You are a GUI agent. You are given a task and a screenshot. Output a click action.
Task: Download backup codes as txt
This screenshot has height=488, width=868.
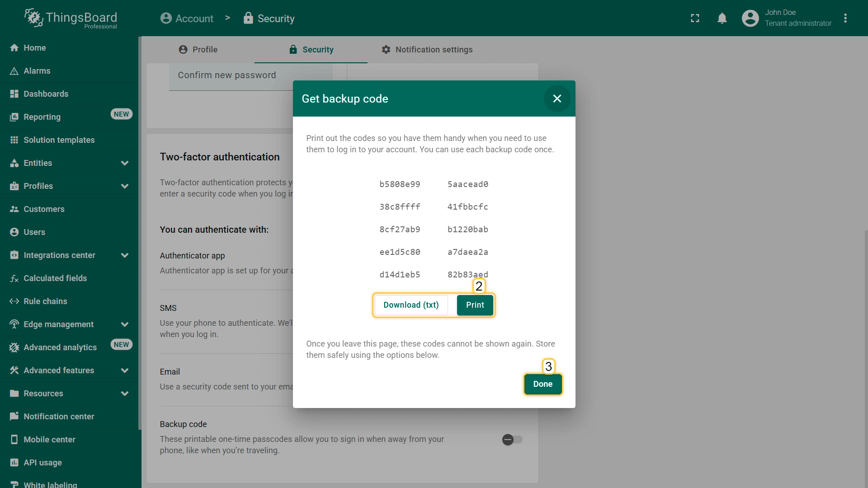point(411,305)
